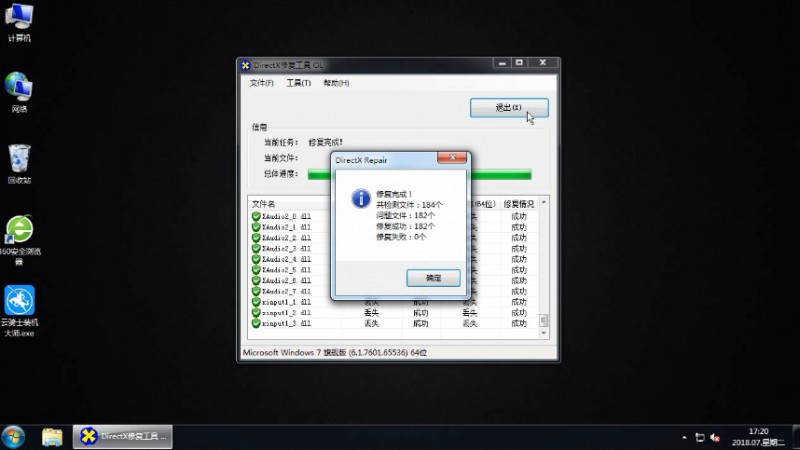
Task: Open the file explorer taskbar icon
Action: click(52, 437)
